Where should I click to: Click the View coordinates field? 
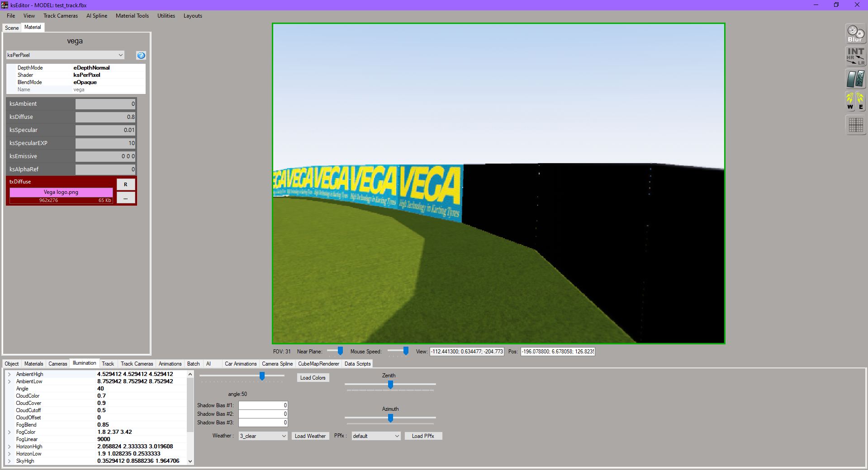(x=467, y=352)
